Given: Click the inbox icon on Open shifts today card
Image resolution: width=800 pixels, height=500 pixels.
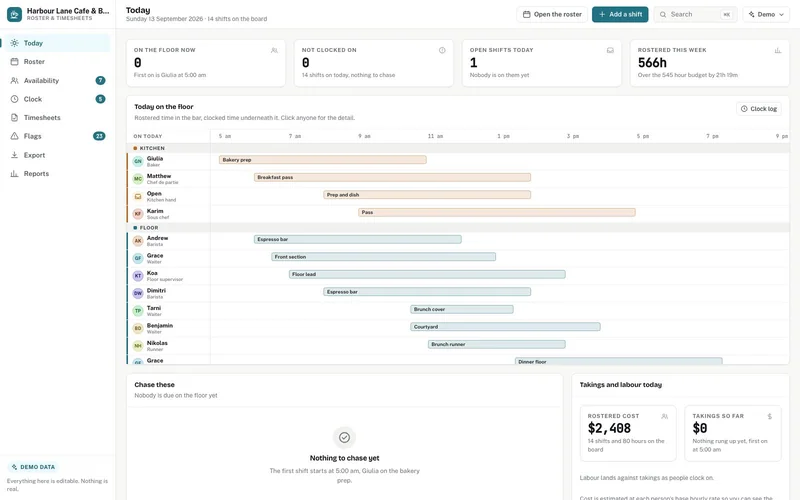Looking at the screenshot, I should [x=610, y=51].
